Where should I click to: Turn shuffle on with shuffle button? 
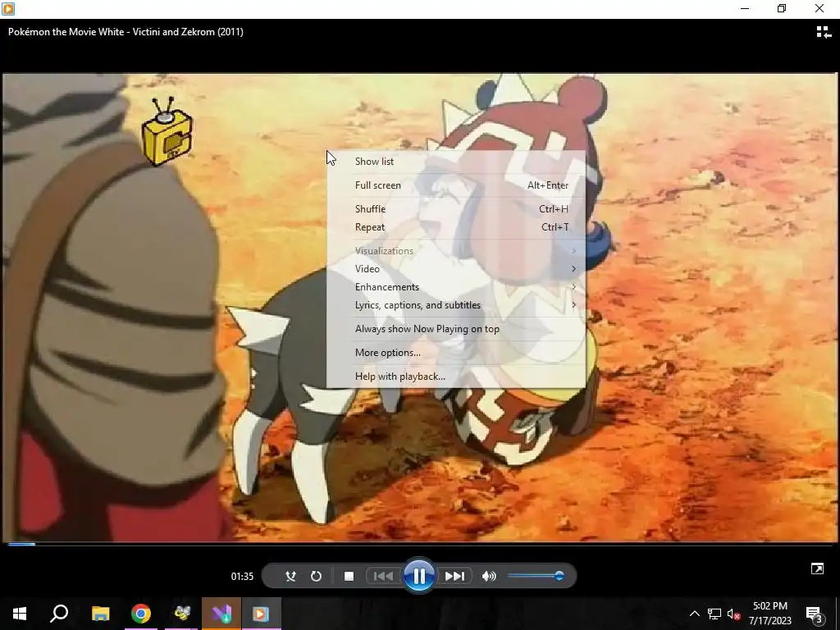pos(290,577)
